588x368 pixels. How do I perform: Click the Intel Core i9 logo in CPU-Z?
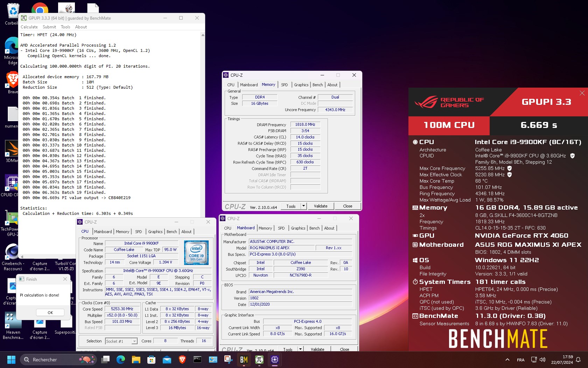click(x=196, y=253)
